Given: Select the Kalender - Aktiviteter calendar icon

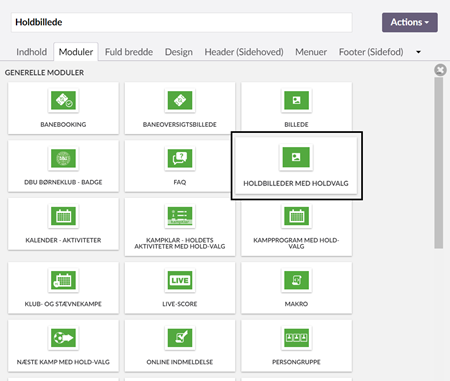Looking at the screenshot, I should click(x=63, y=216).
